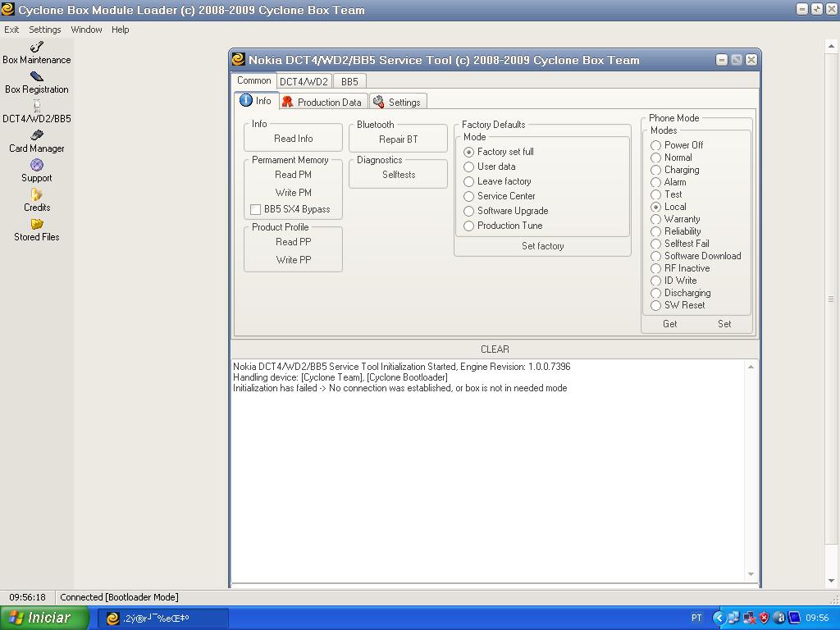Click Cyclone Box Module Loader title icon

[7, 9]
